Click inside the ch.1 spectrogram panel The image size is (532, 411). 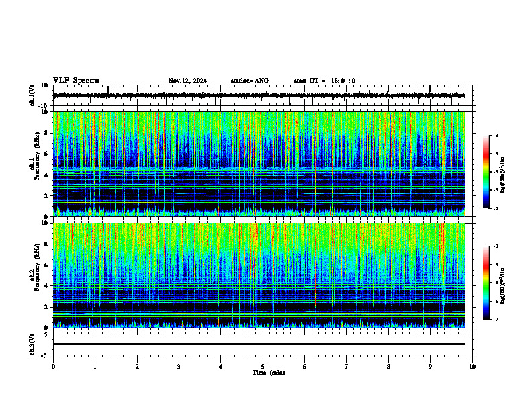pyautogui.click(x=259, y=164)
